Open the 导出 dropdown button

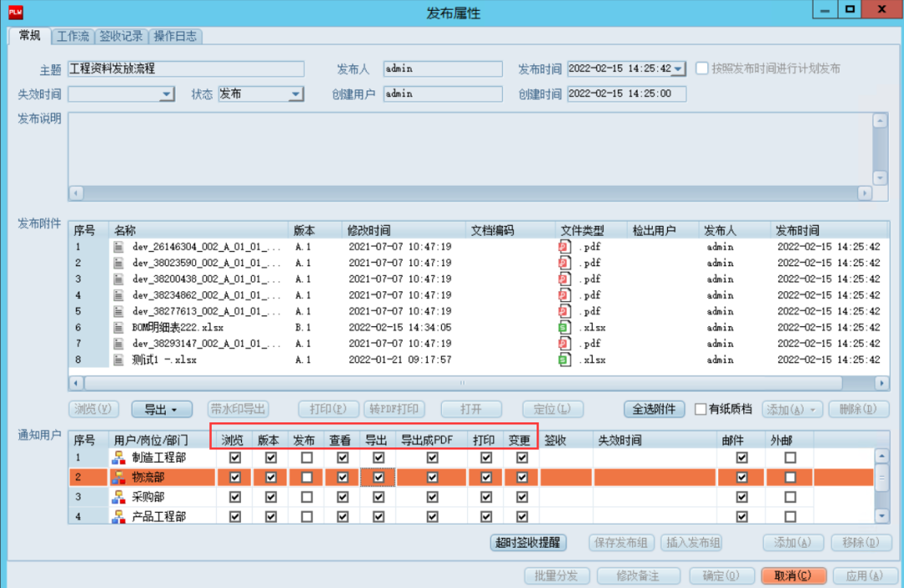(162, 410)
